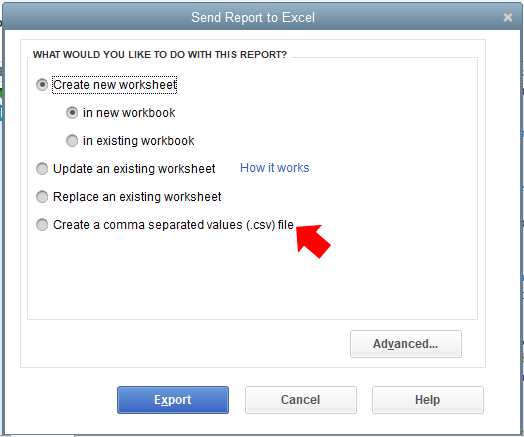Open the Advanced... export options

(x=406, y=344)
